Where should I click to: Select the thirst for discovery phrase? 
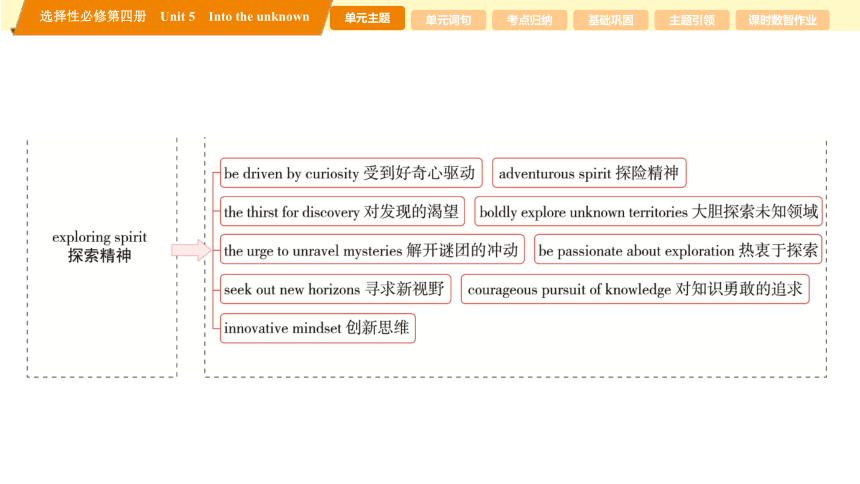tap(342, 211)
